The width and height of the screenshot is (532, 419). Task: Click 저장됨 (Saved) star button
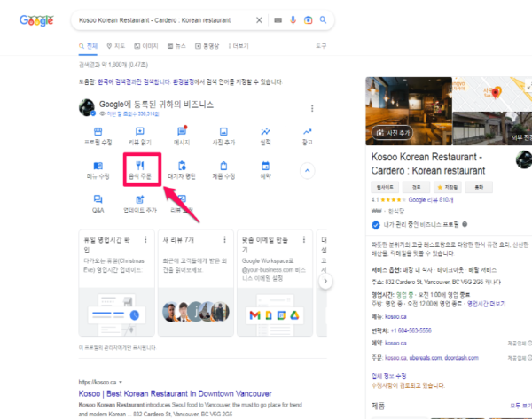(447, 187)
